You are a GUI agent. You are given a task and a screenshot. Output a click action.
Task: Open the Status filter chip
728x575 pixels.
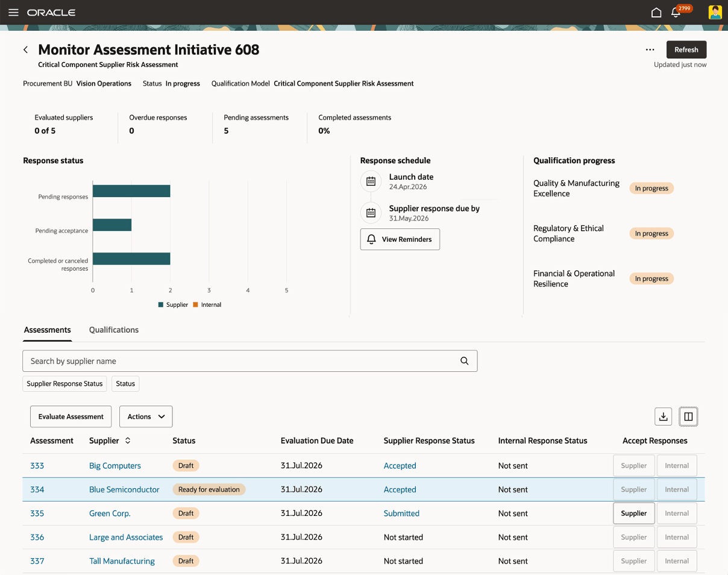[125, 383]
